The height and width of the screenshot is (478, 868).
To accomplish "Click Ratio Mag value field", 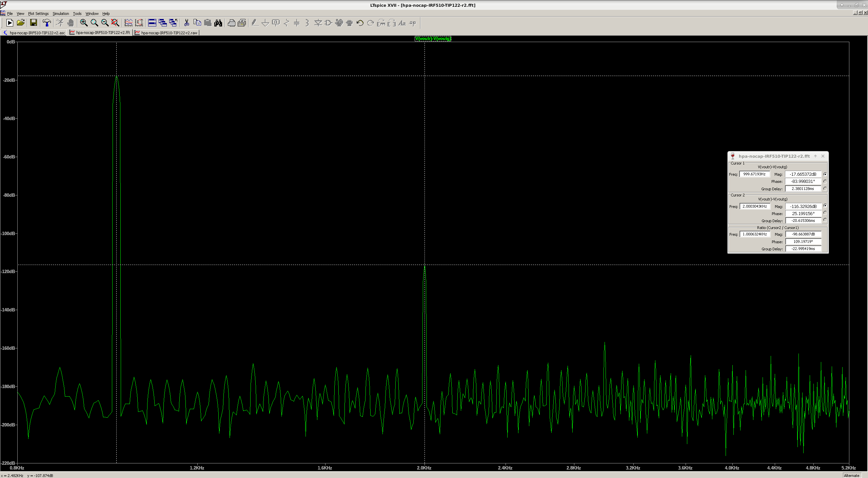I will (803, 234).
